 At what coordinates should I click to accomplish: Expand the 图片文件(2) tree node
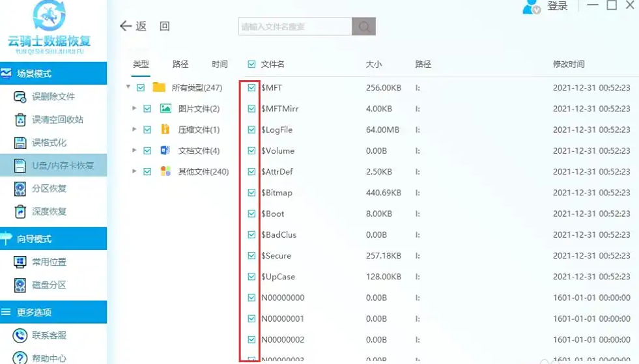click(x=134, y=109)
